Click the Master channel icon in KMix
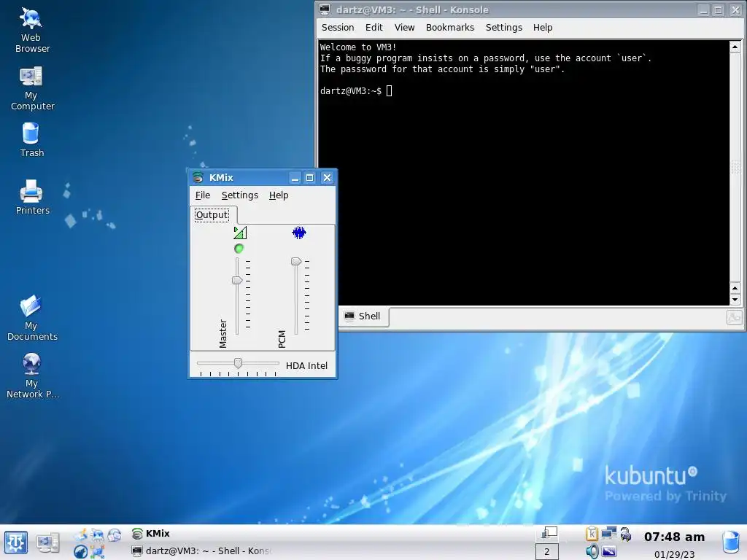This screenshot has width=747, height=560. point(240,233)
